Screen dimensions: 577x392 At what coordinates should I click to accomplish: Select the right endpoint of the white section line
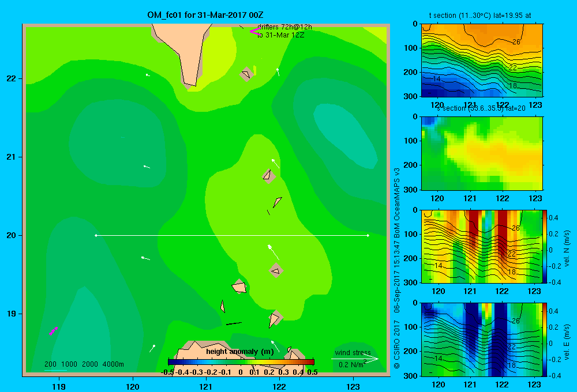[368, 235]
